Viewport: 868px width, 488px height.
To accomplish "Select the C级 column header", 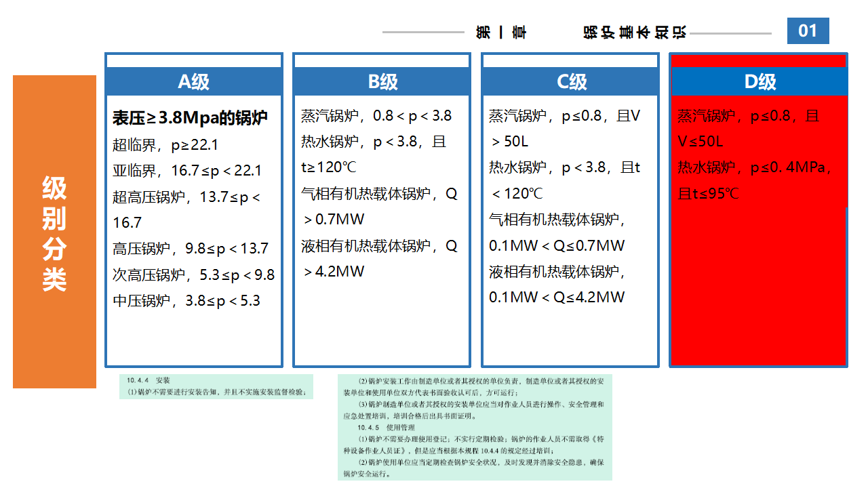I will tap(570, 81).
